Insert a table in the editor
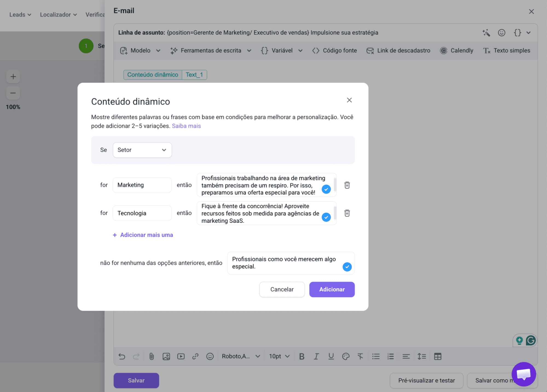 (438, 356)
